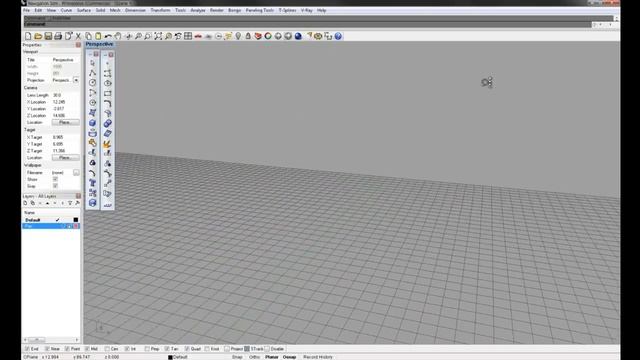
Task: Select the Rectangle tool in side toolbar
Action: 107,93
